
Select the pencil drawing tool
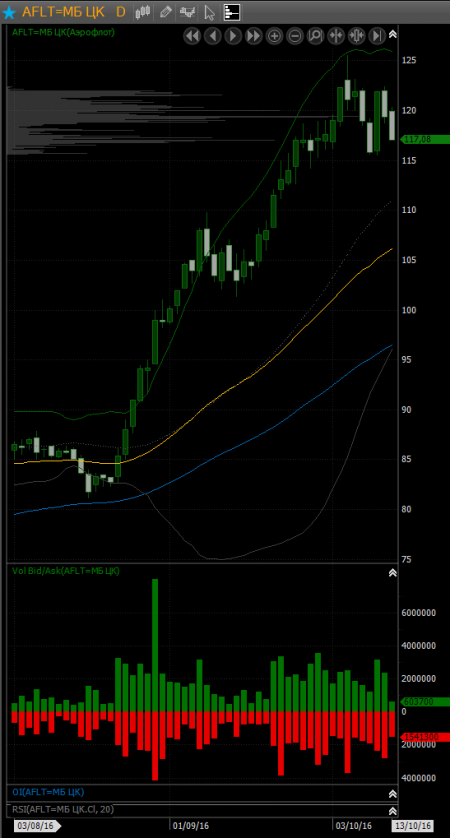[165, 12]
